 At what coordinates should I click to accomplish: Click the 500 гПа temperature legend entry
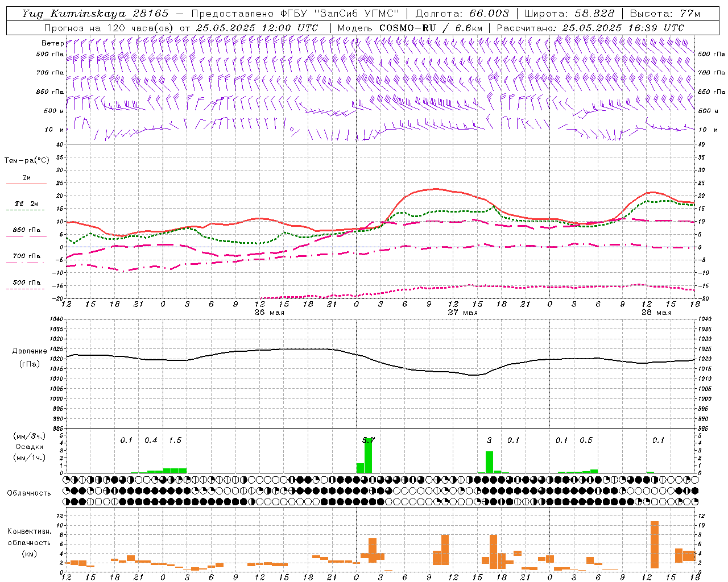(x=26, y=282)
